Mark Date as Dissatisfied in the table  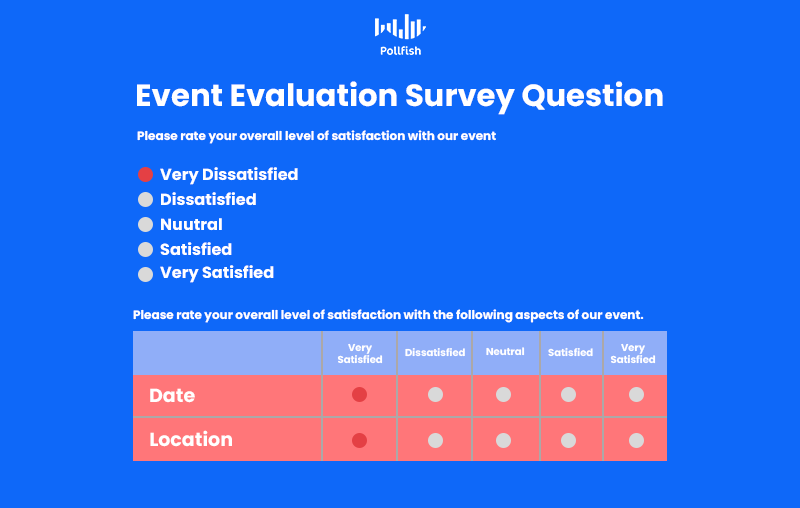(x=435, y=394)
